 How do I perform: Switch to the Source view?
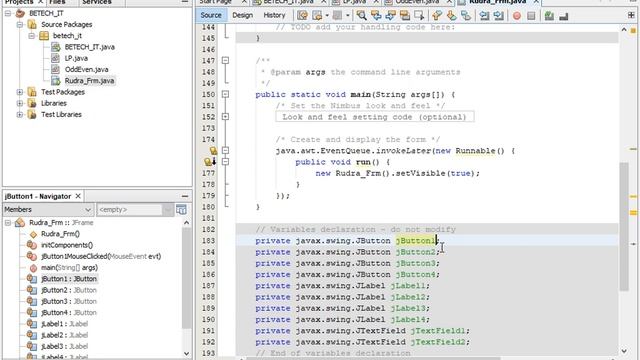[211, 15]
